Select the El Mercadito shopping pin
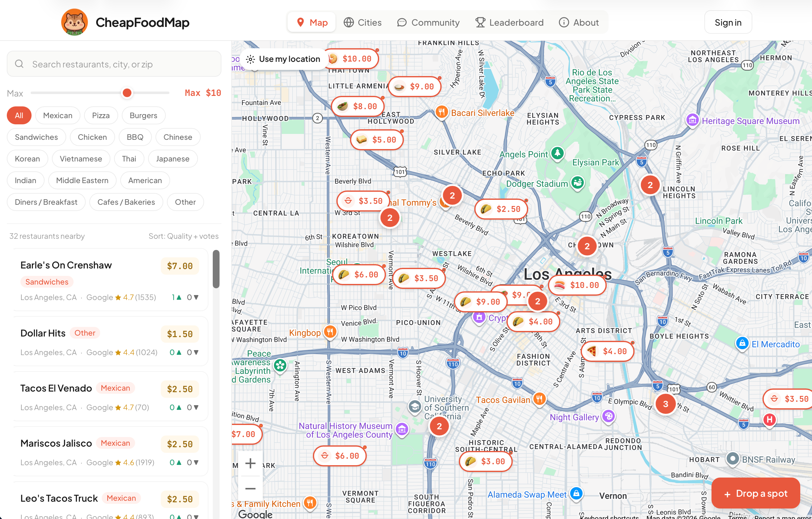 click(742, 344)
